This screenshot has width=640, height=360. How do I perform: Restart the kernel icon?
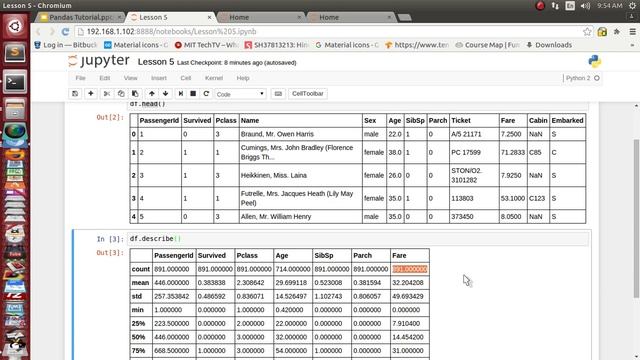click(206, 93)
